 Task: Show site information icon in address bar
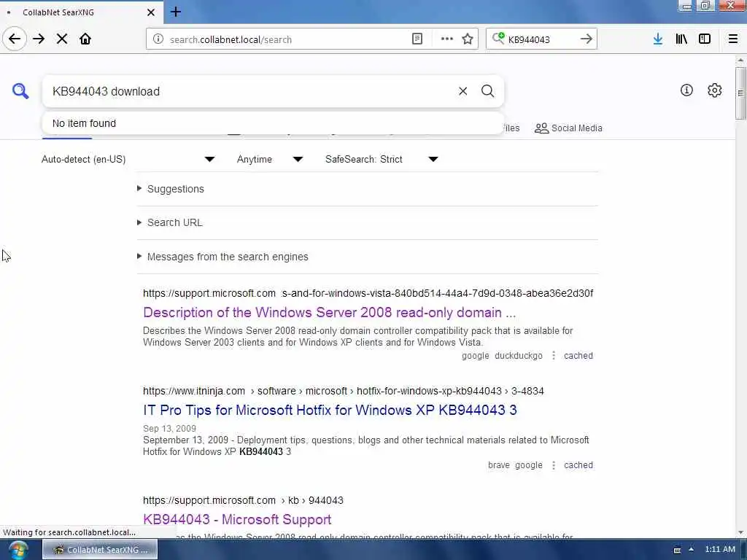click(x=158, y=39)
